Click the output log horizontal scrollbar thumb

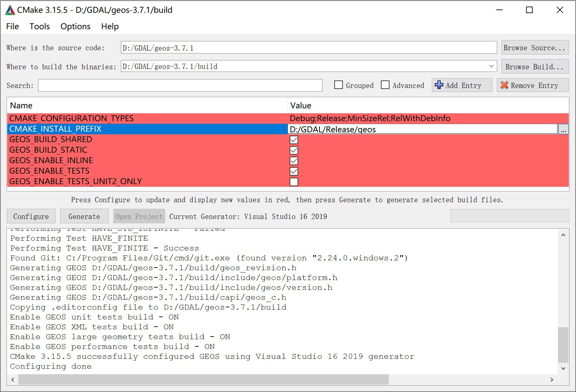click(x=204, y=380)
